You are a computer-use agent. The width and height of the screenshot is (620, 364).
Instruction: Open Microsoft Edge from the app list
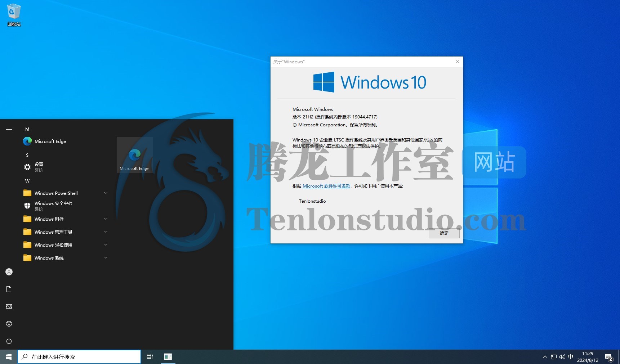(x=50, y=141)
